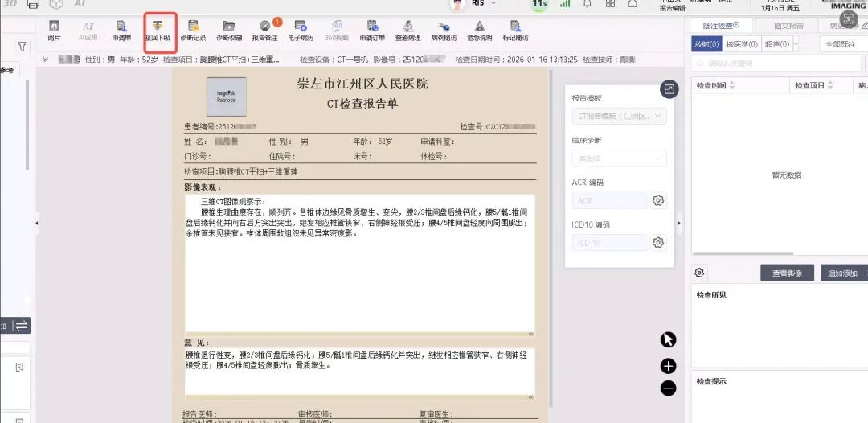
Task: Open ICD10 编码 settings gear
Action: 657,243
